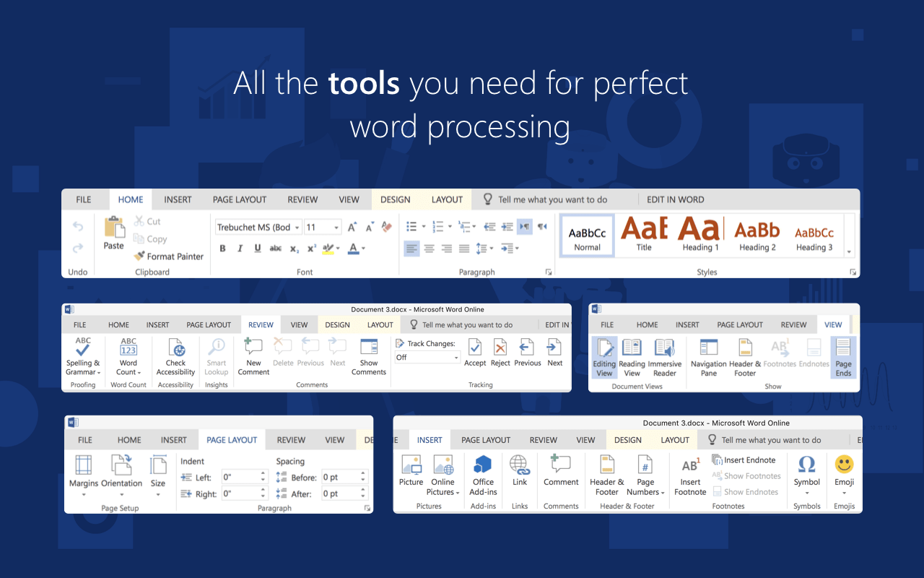Open the font size dropdown
924x578 pixels.
coord(337,228)
